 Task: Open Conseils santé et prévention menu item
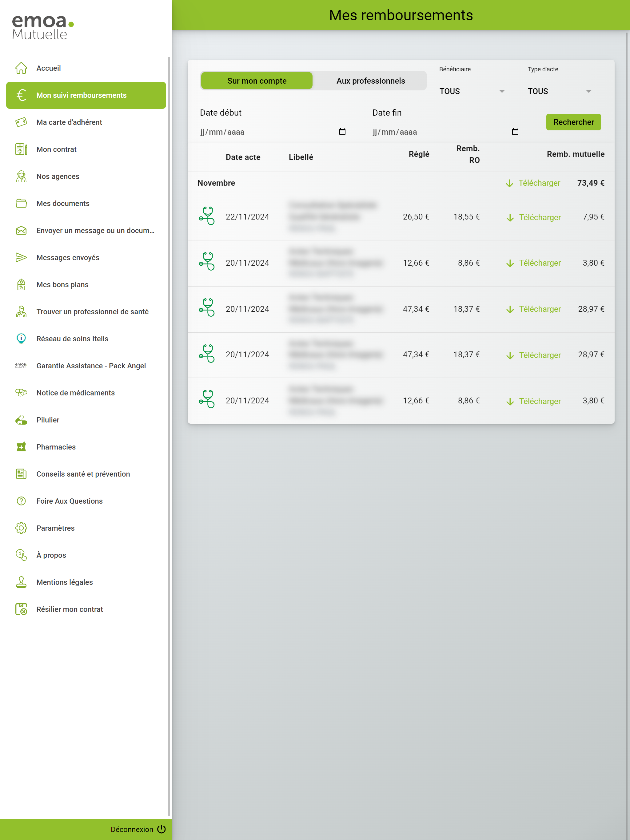(x=86, y=474)
